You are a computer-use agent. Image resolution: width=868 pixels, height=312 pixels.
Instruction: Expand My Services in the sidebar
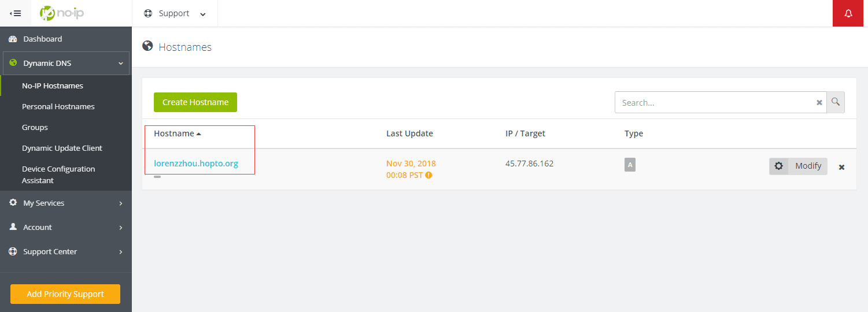(x=66, y=203)
